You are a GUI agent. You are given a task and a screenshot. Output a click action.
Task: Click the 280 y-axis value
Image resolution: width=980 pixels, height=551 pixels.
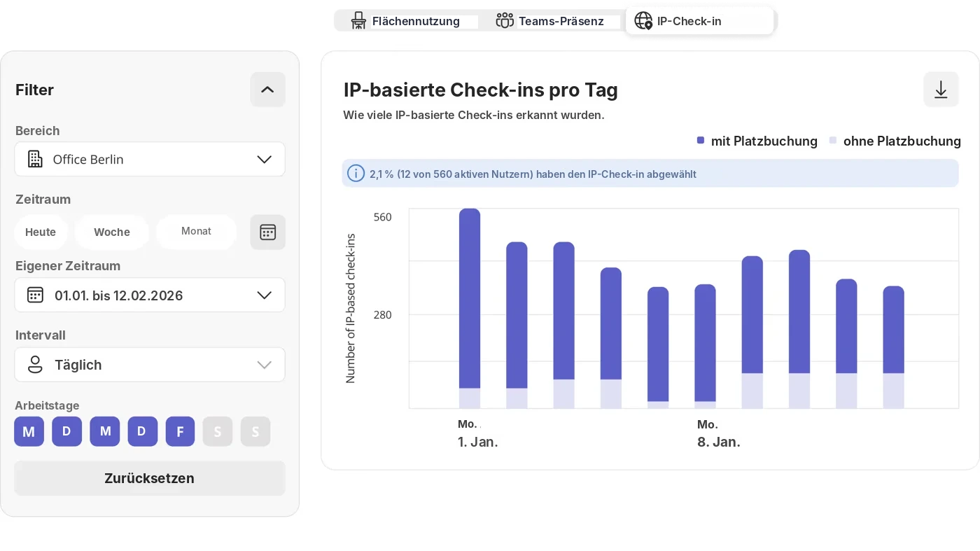383,315
